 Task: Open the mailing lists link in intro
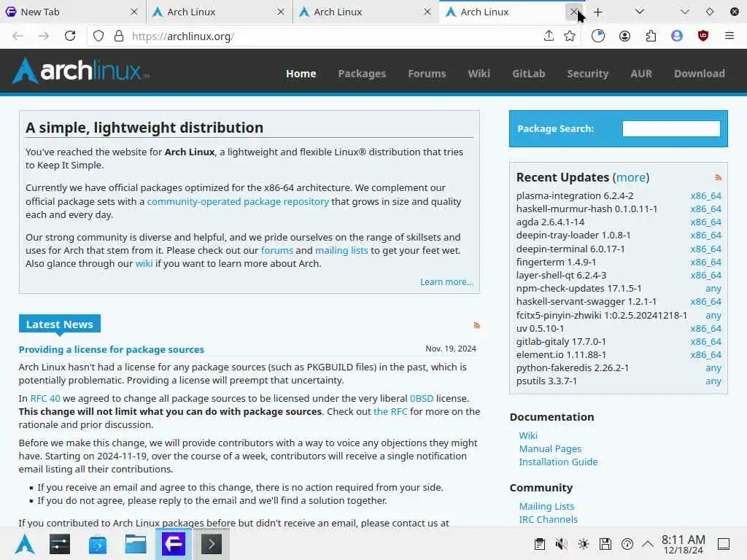(341, 250)
